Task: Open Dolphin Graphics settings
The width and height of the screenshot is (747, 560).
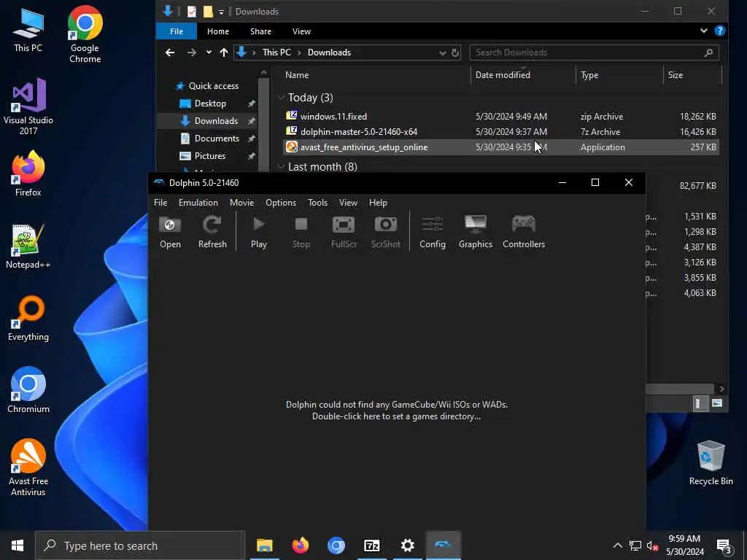Action: click(x=476, y=232)
